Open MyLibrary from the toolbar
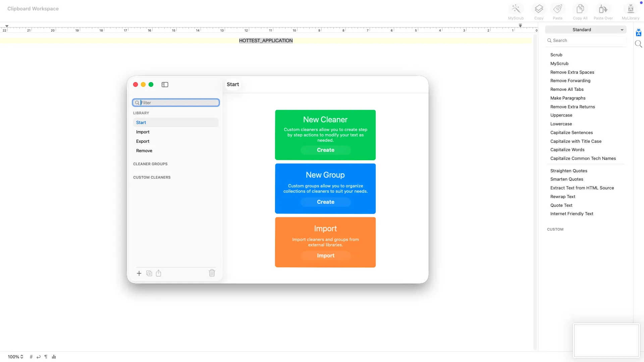 pyautogui.click(x=630, y=9)
